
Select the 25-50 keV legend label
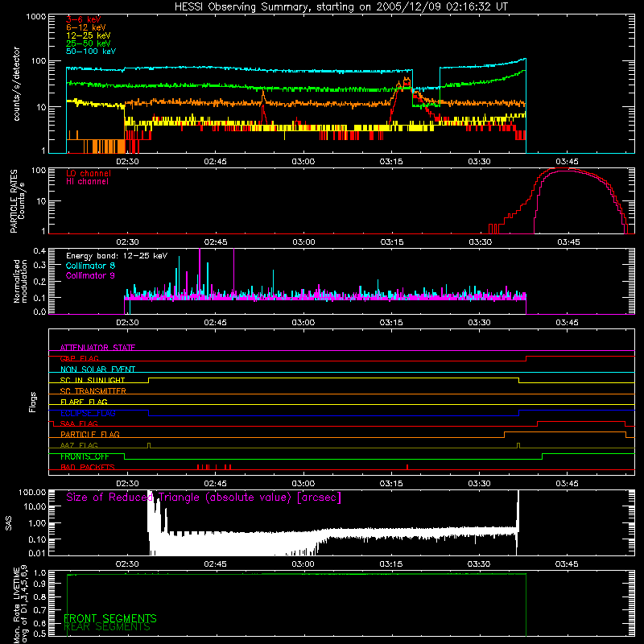pos(89,43)
